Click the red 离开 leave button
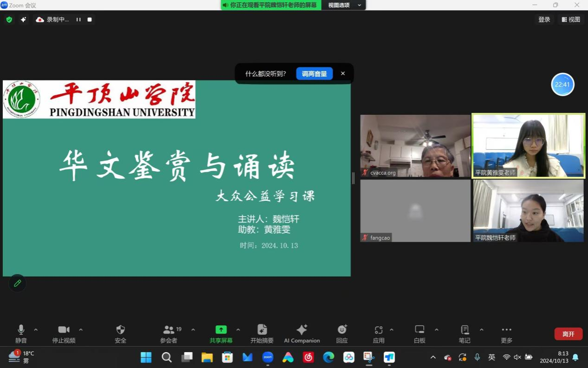 click(568, 334)
